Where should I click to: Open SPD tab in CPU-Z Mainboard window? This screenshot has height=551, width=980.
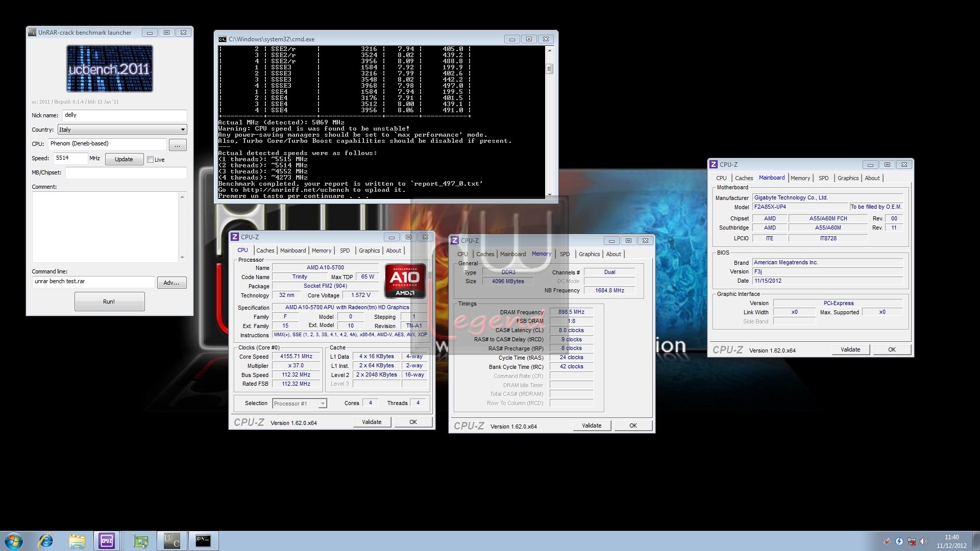824,178
